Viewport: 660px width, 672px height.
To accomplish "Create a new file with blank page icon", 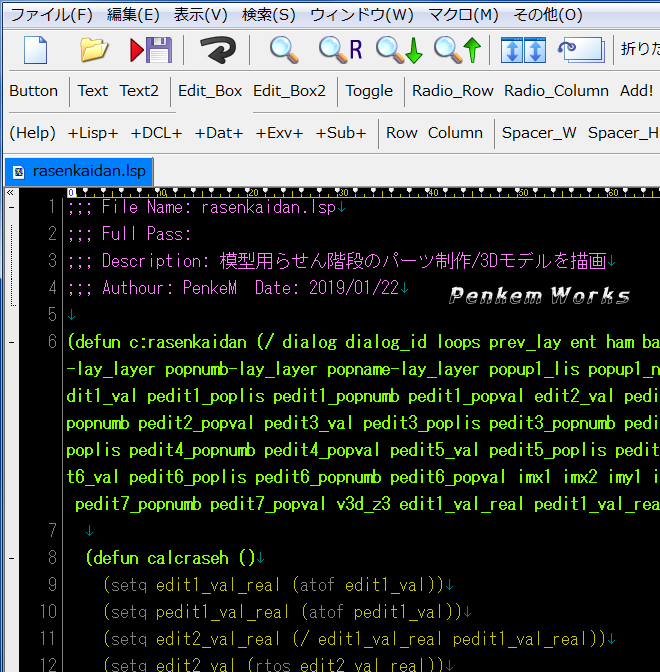I will pos(36,50).
